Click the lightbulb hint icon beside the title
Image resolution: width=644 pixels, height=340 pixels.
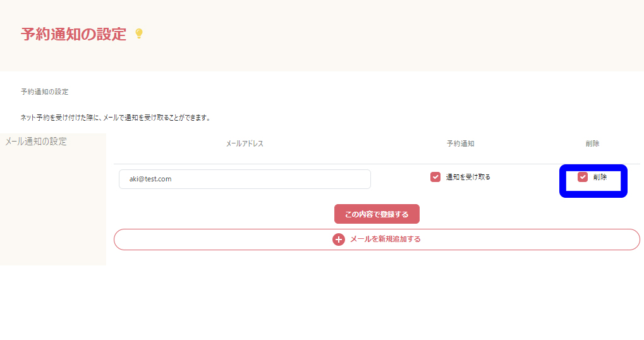pos(139,33)
